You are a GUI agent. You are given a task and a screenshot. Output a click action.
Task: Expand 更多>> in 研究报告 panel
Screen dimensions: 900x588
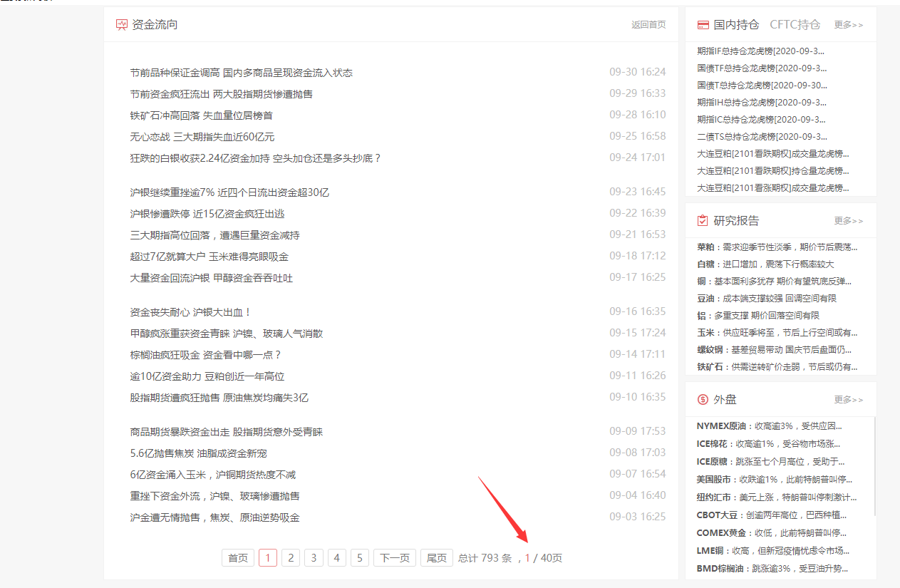pyautogui.click(x=848, y=221)
